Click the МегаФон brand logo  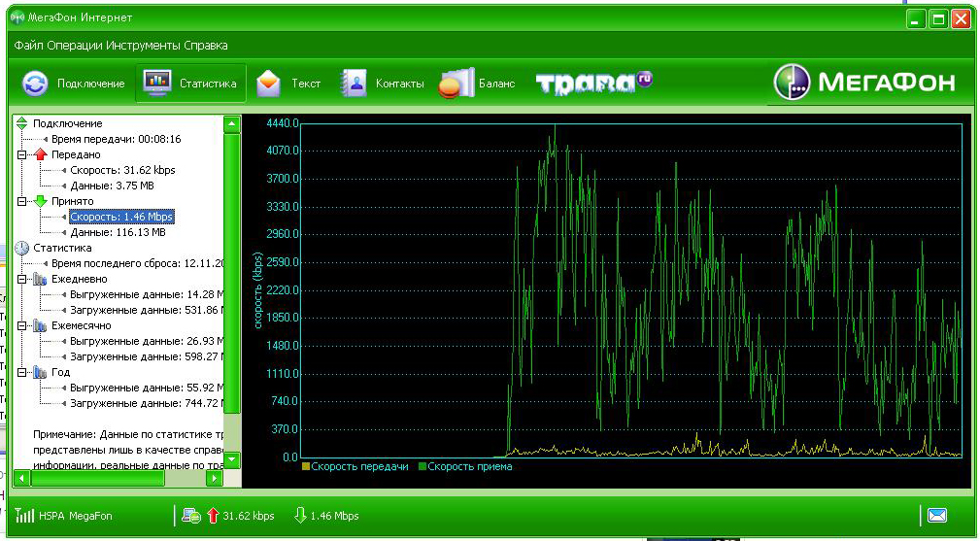point(864,83)
